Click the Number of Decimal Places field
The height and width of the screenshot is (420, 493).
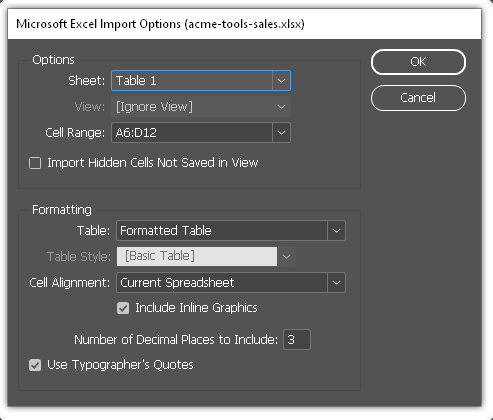click(297, 340)
